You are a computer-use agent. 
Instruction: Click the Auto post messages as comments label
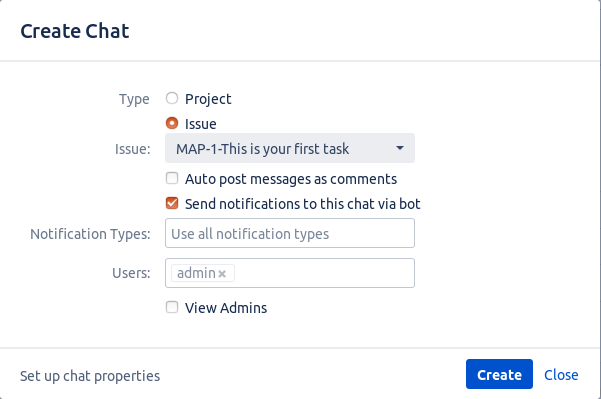(x=291, y=179)
